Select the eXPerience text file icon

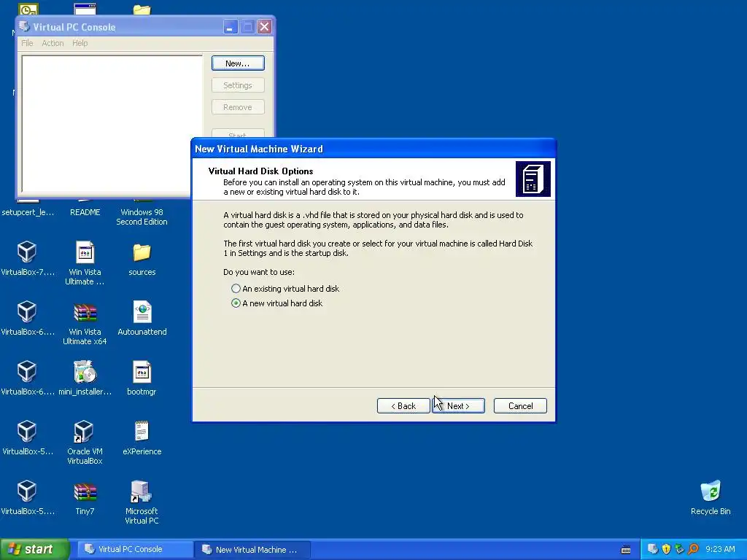pyautogui.click(x=142, y=438)
